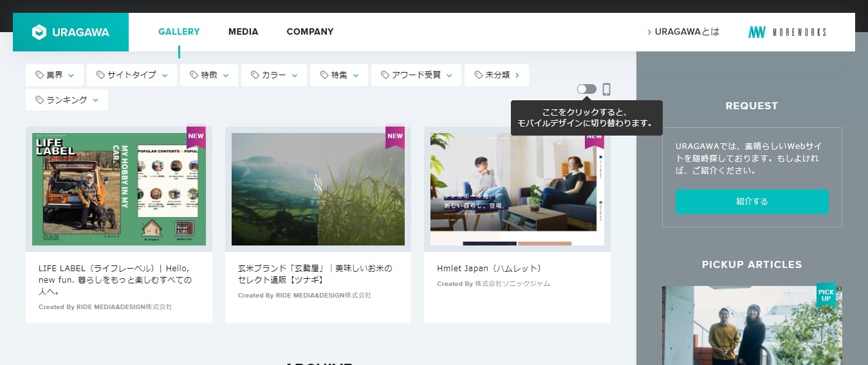868x365 pixels.
Task: Open the URAGAWAとは link
Action: point(683,31)
